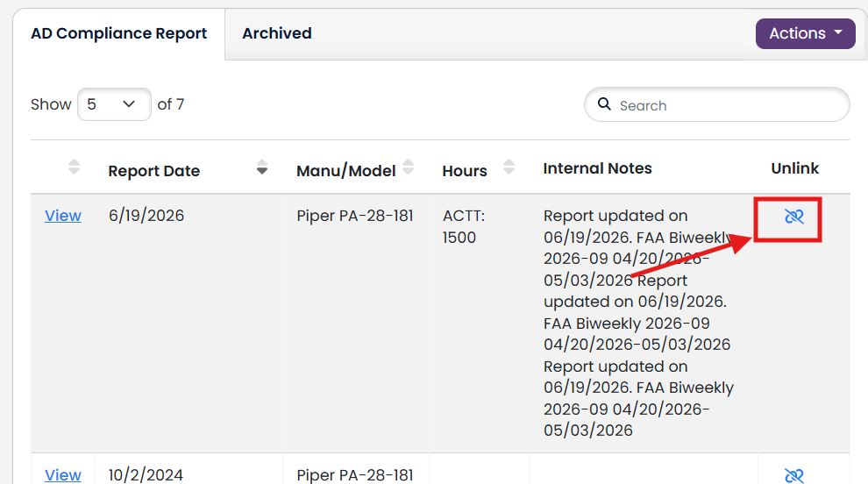Switch to the Archived tab
This screenshot has width=868, height=484.
click(x=277, y=33)
